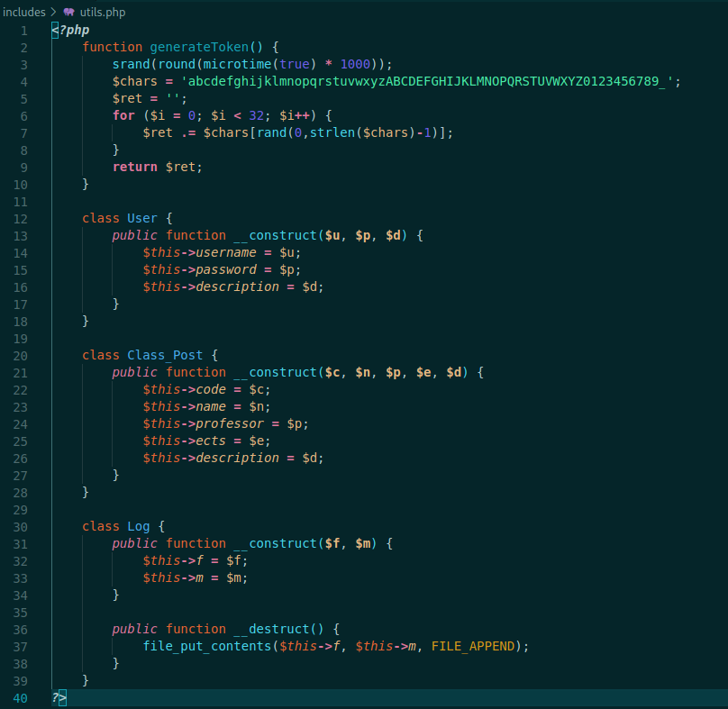Click the generateToken function name
This screenshot has height=709, width=728.
(199, 47)
